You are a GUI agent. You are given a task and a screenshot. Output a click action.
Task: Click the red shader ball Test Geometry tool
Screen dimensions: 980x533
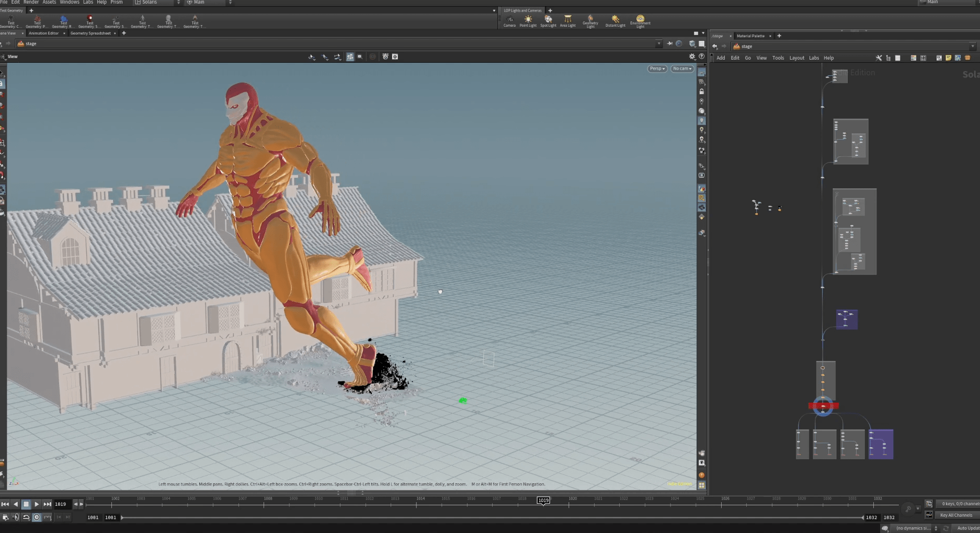(x=89, y=21)
